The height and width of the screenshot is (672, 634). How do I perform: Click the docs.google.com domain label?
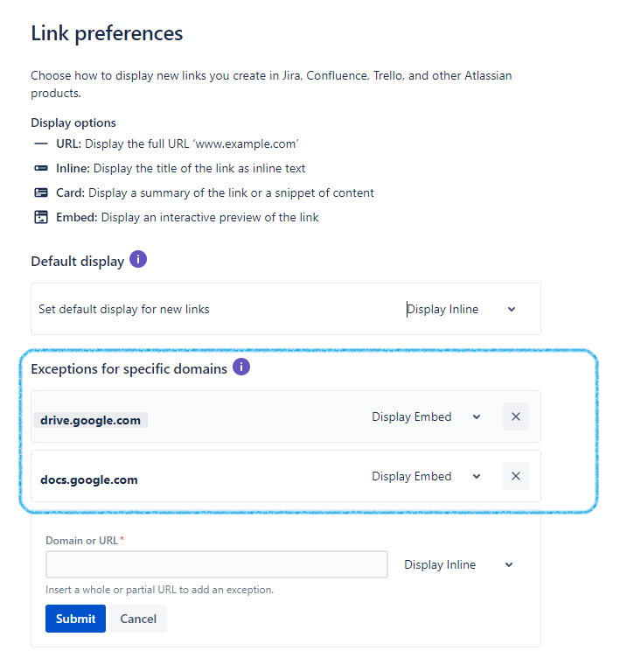[x=88, y=479]
